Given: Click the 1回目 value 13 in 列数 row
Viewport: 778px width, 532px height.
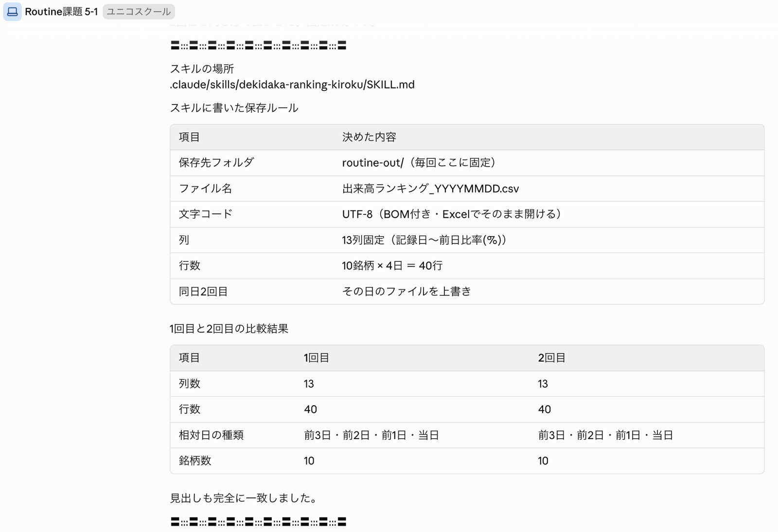Looking at the screenshot, I should coord(309,384).
